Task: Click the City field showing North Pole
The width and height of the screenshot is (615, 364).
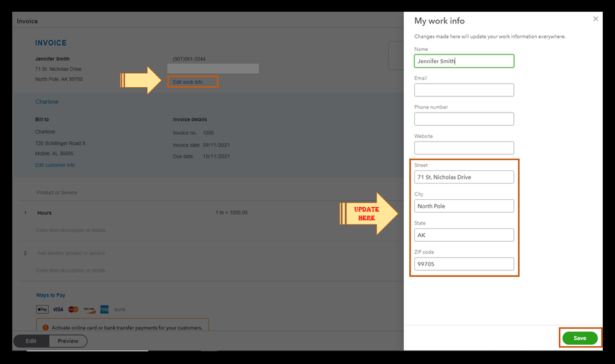Action: click(464, 206)
